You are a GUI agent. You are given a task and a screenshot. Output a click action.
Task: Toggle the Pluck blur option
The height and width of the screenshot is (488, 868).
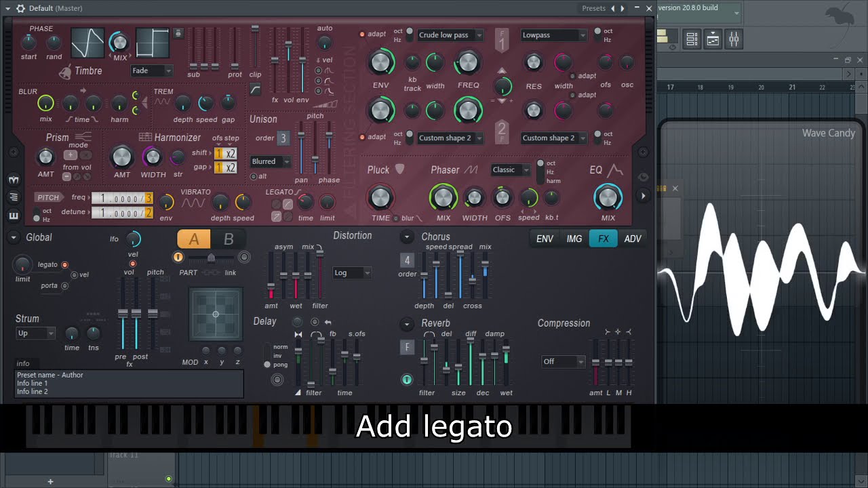(396, 218)
